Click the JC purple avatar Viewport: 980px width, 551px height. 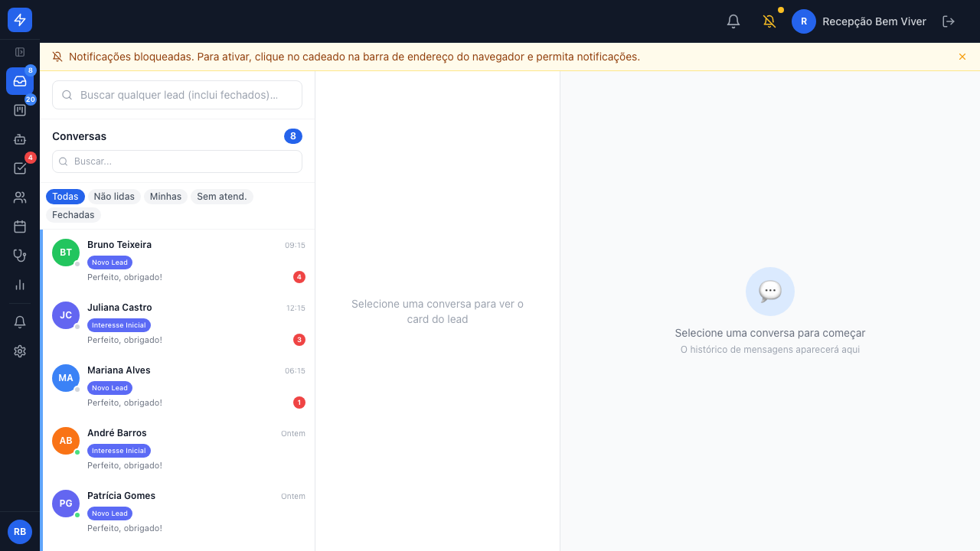[66, 315]
